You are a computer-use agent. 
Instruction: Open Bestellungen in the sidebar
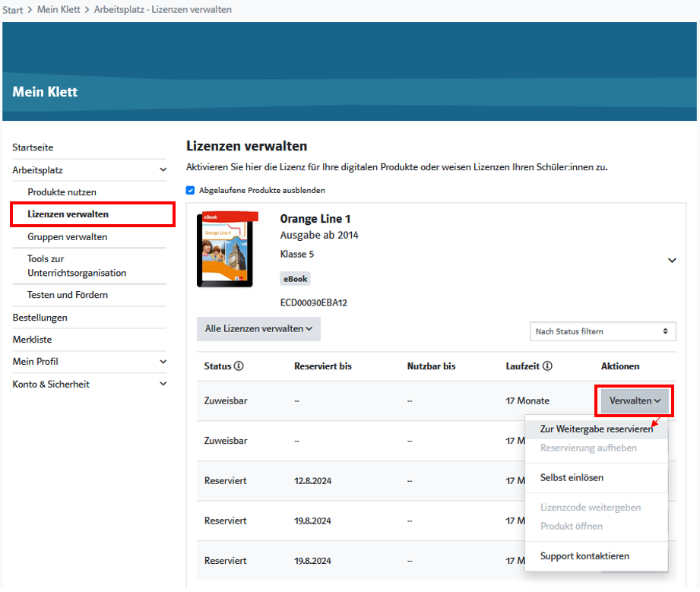(40, 318)
